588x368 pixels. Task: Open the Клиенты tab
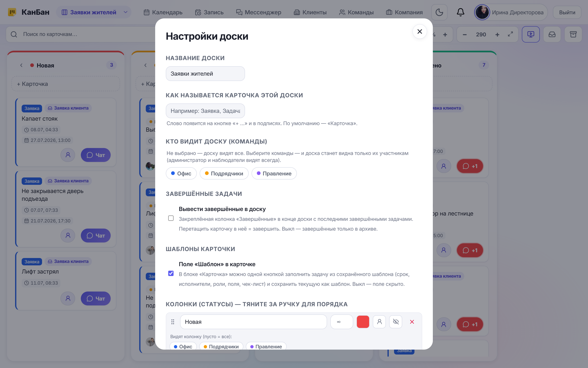310,12
